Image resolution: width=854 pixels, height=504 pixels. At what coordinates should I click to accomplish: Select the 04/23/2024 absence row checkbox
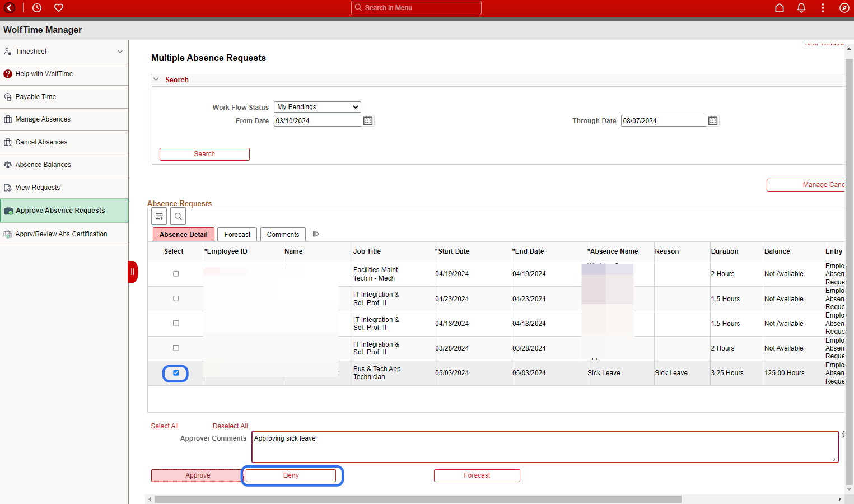tap(176, 298)
